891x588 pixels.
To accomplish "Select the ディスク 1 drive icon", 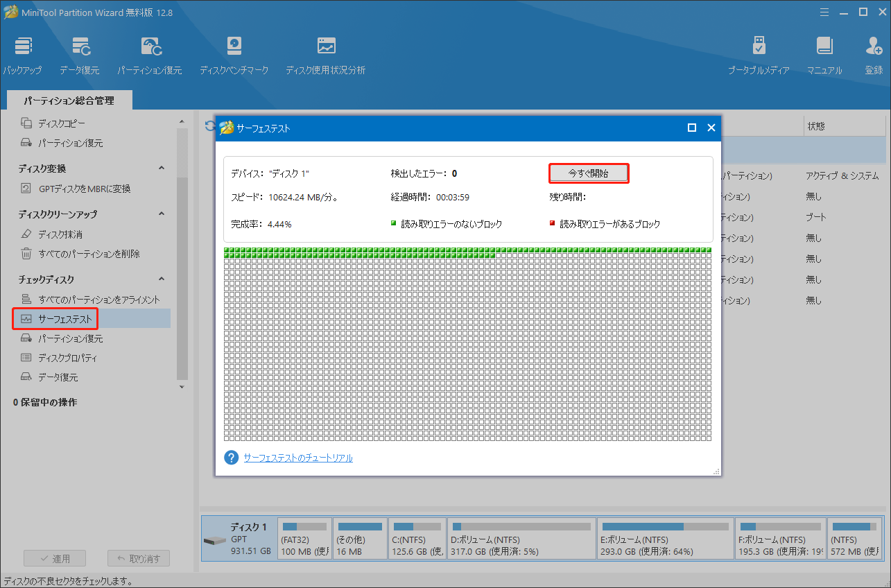I will (x=215, y=541).
